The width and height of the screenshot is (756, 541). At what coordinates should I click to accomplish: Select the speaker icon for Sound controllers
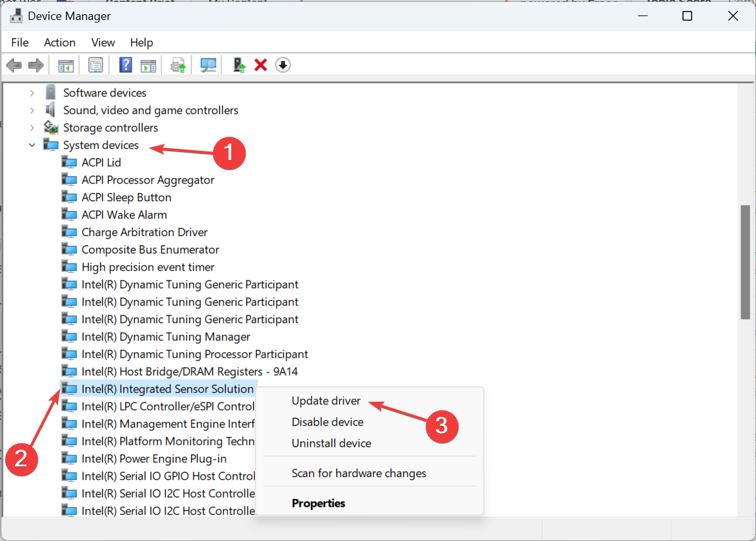pos(50,110)
